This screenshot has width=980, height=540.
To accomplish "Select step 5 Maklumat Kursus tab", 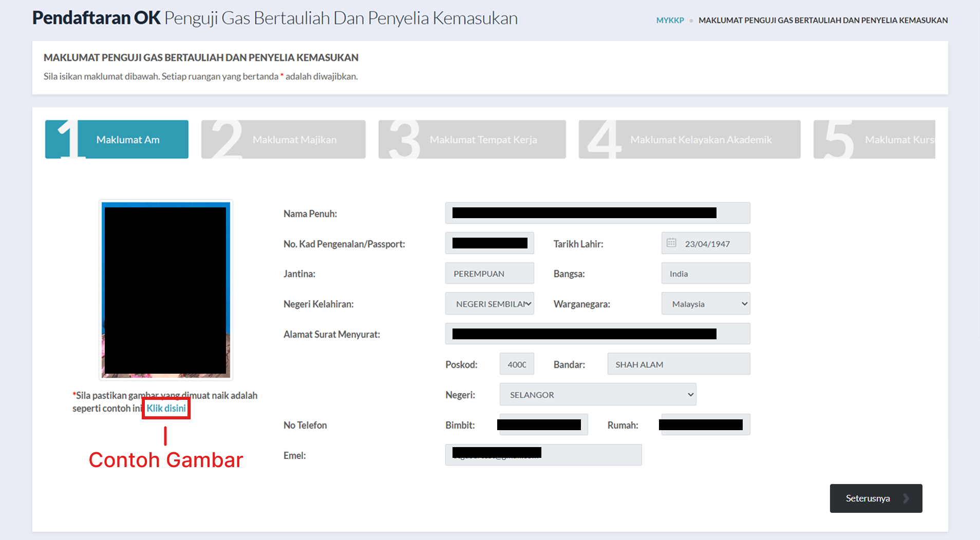I will pos(874,140).
